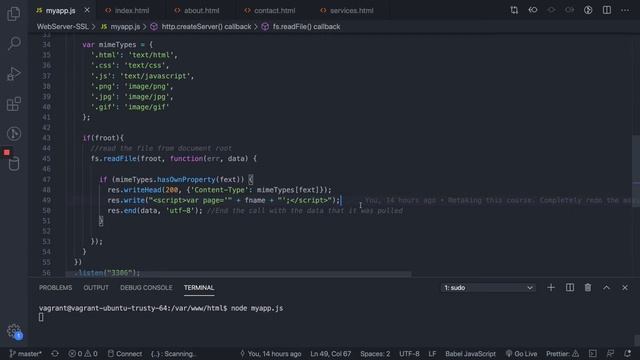The width and height of the screenshot is (640, 360).
Task: Select the TERMINAL panel tab
Action: (x=199, y=288)
